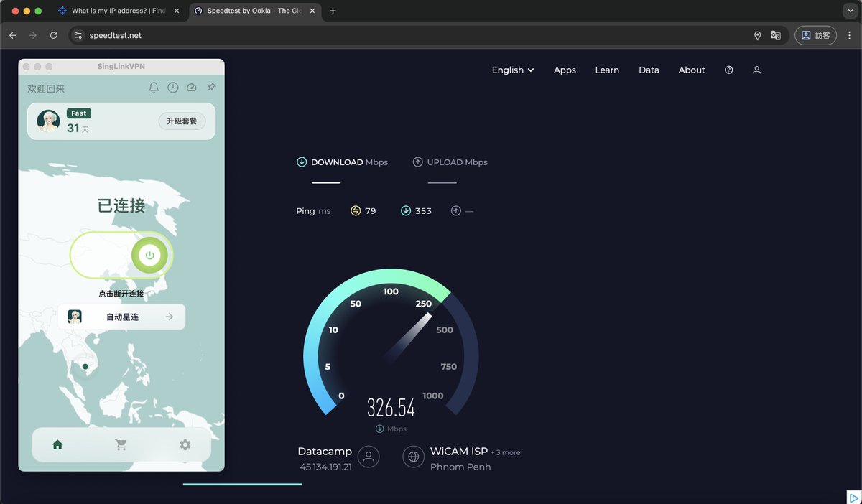
Task: Click the 欢迎回来 welcome text
Action: click(x=46, y=88)
